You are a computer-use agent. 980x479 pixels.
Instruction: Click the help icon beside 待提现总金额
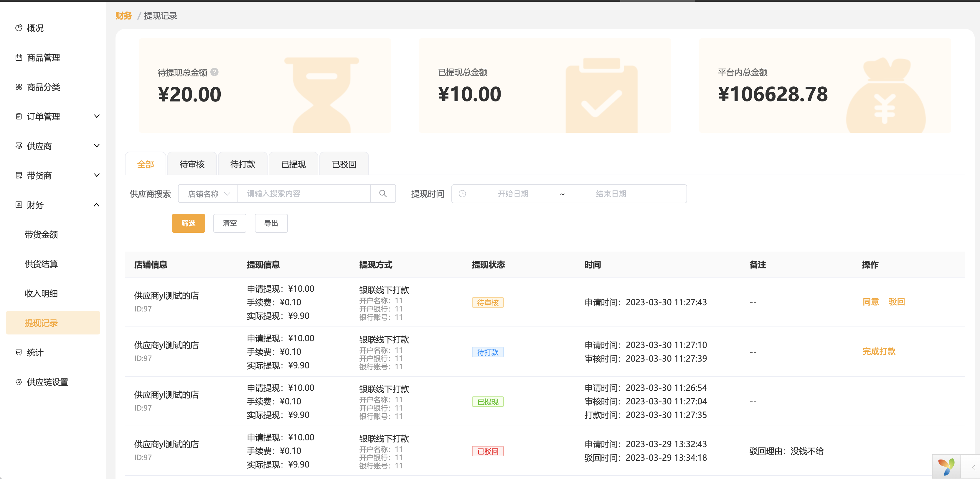215,72
